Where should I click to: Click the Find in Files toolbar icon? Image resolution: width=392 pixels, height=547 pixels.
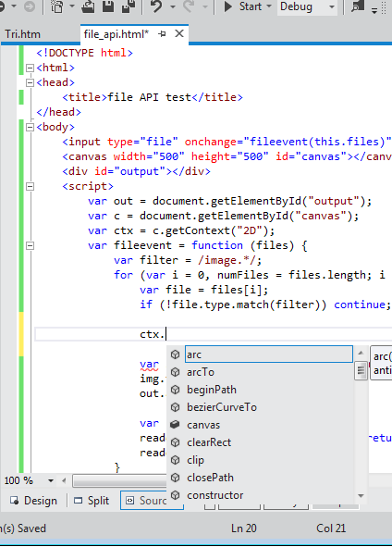tap(358, 6)
